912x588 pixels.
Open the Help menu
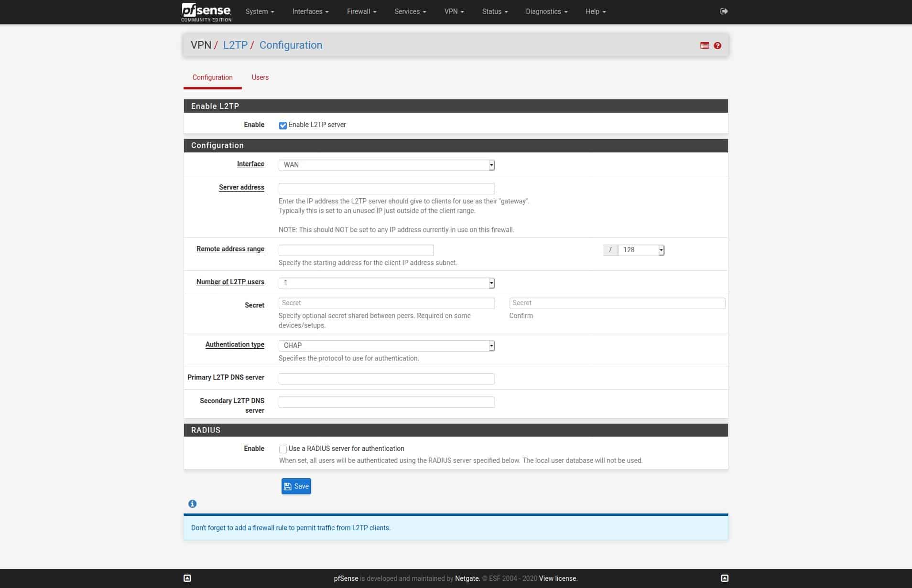point(596,11)
